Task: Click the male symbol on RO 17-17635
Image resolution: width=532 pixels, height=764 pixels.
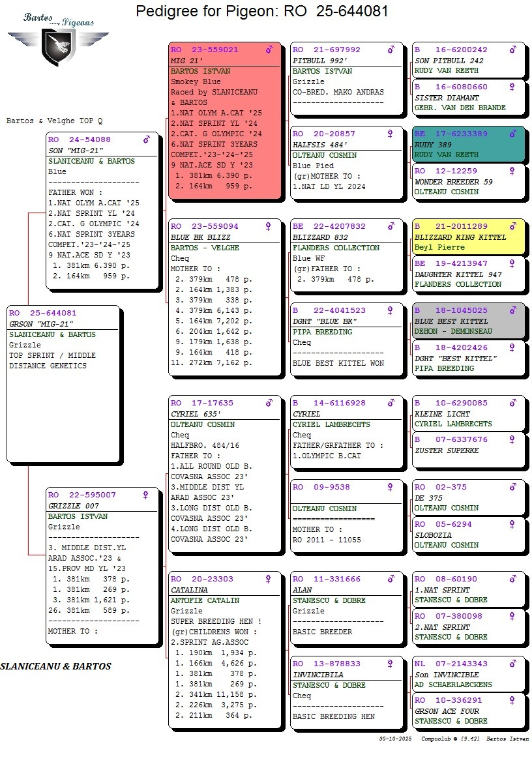Action: (269, 404)
